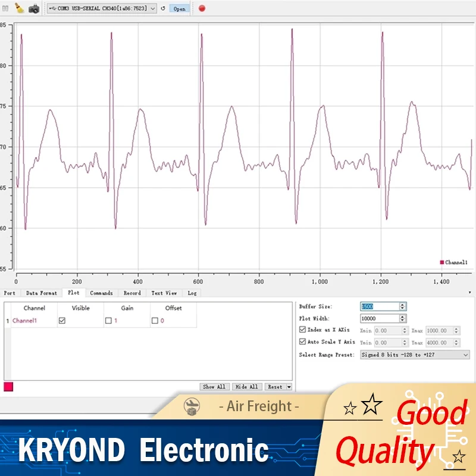This screenshot has width=476, height=476.
Task: Click the Channel column header
Action: tap(34, 308)
